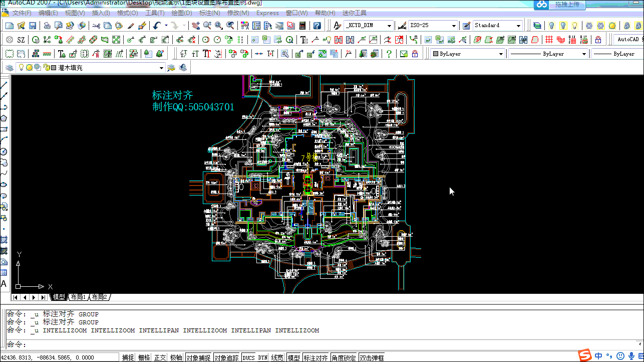The image size is (644, 362).
Task: Select the Line tool in draw toolbar
Action: (4, 85)
